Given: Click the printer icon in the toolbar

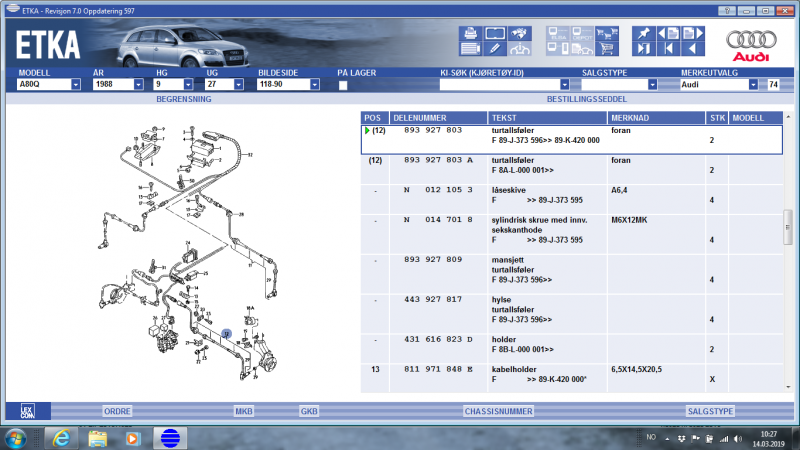Looking at the screenshot, I should [469, 32].
